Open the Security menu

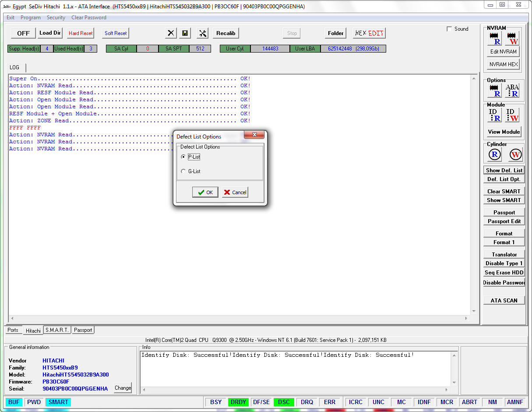pos(56,18)
